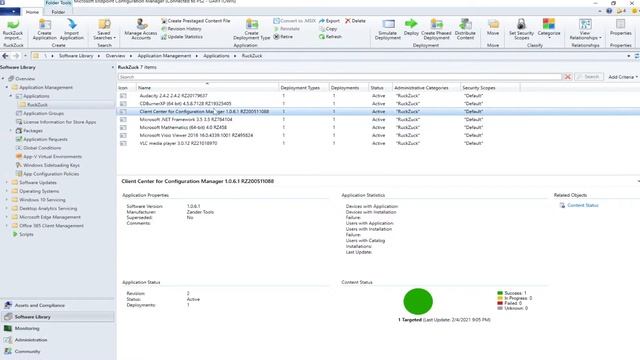This screenshot has width=640, height=360.
Task: Click Convert to .MSIX
Action: tap(294, 21)
